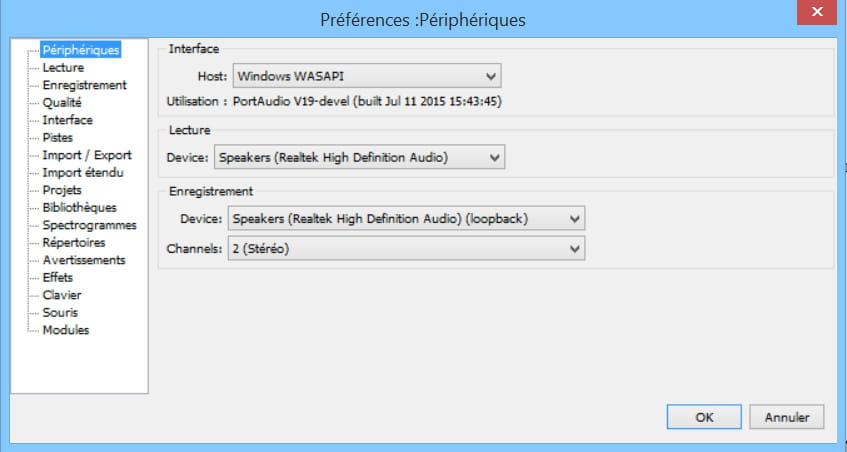Select Lecture in the preferences tree

click(63, 68)
